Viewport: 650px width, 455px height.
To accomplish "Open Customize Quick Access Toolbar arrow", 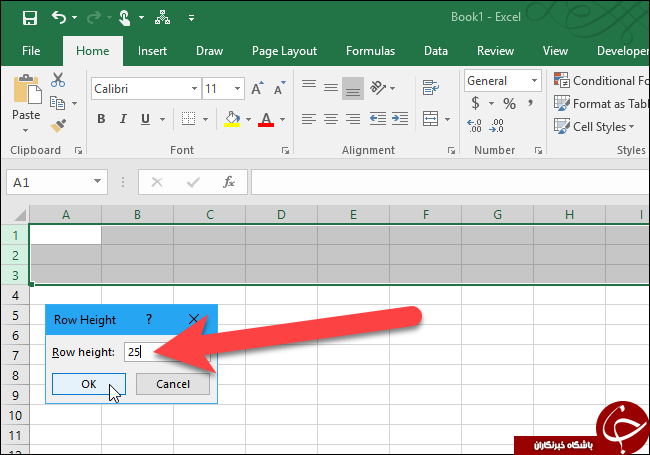I will [x=191, y=18].
